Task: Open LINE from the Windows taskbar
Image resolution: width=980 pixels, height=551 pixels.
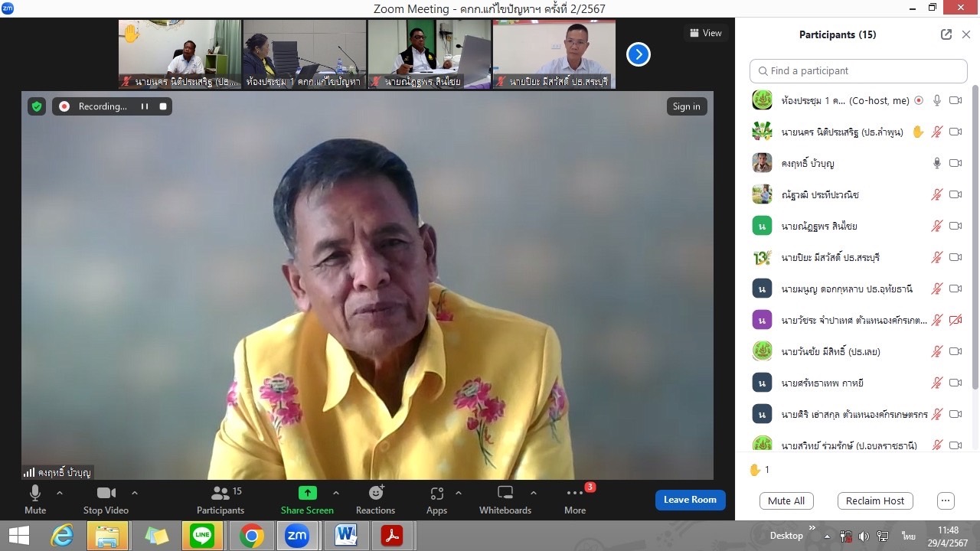Action: click(202, 536)
